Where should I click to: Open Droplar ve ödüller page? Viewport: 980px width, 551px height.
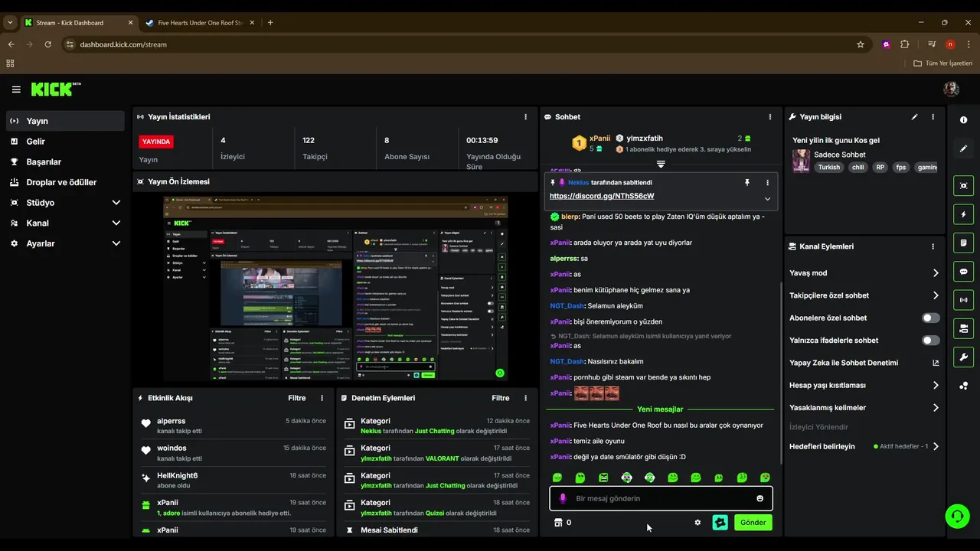[65, 182]
